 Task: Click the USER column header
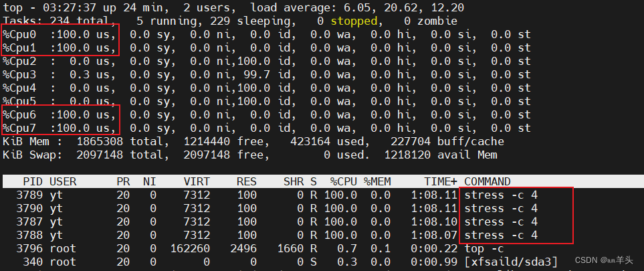point(63,181)
